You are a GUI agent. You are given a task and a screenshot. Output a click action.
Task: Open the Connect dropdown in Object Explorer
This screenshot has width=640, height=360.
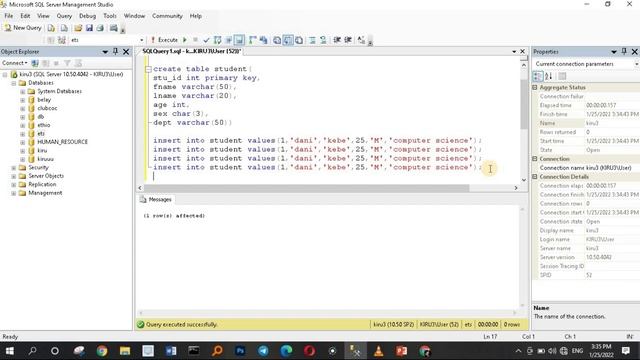click(15, 63)
